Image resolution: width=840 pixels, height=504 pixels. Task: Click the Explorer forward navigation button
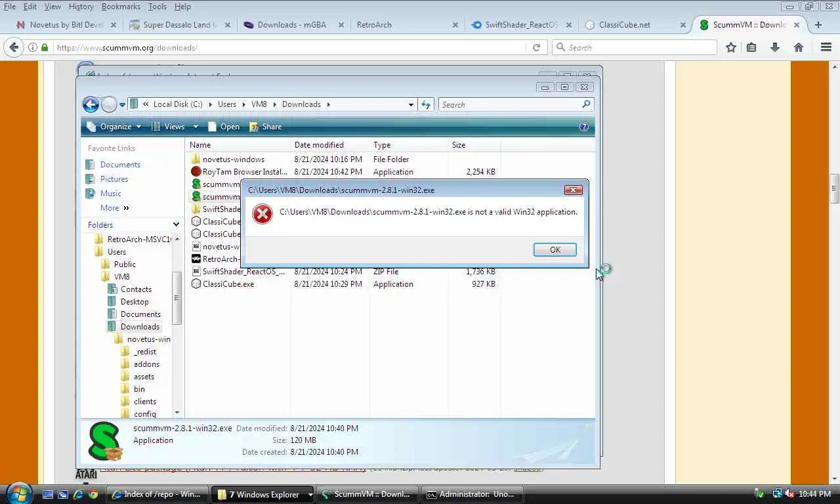[x=109, y=104]
